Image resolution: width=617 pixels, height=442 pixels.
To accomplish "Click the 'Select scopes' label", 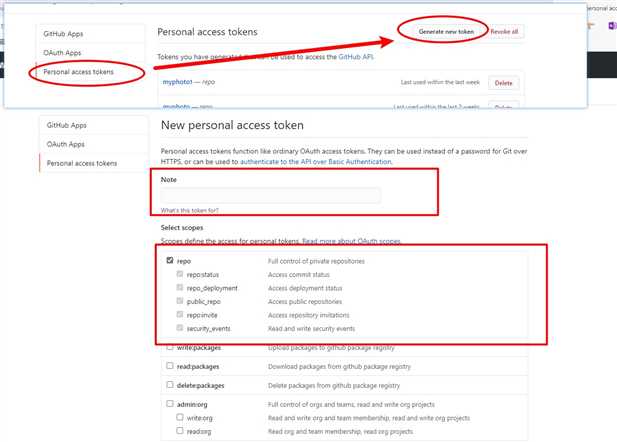I will [182, 227].
